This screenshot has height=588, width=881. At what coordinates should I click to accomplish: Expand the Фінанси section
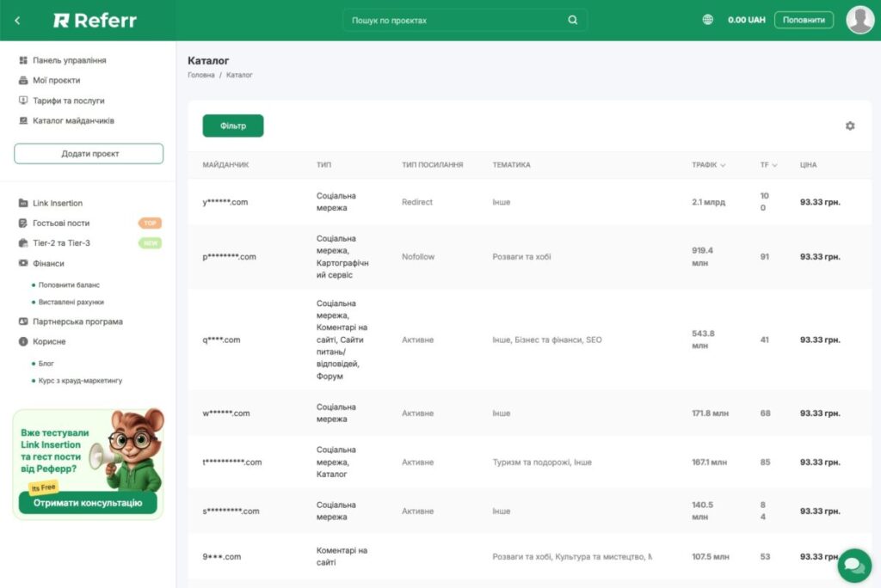[48, 263]
